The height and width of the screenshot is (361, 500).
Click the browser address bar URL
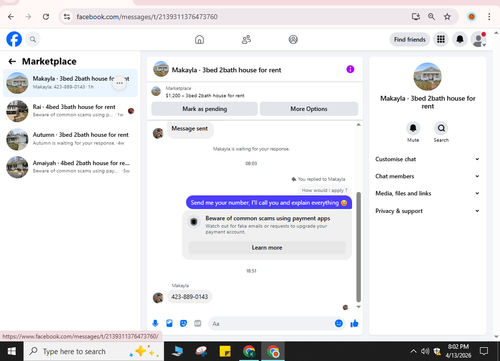[147, 17]
